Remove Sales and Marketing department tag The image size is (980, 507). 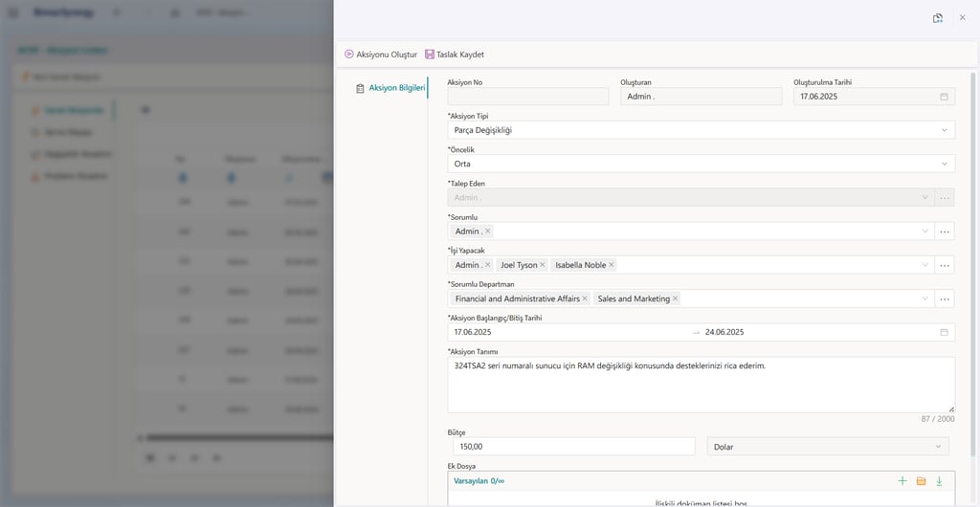[x=675, y=298]
